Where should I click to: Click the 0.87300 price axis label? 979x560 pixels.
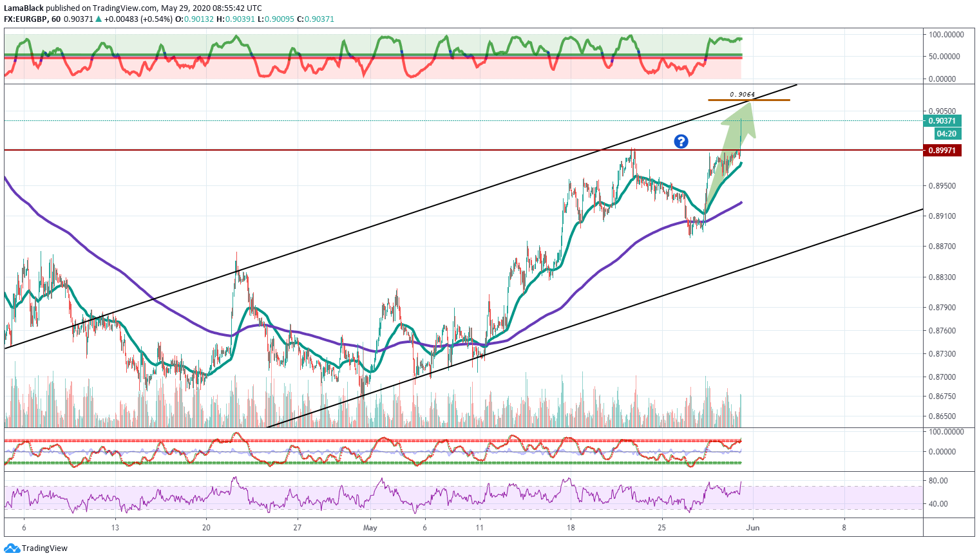pos(942,354)
